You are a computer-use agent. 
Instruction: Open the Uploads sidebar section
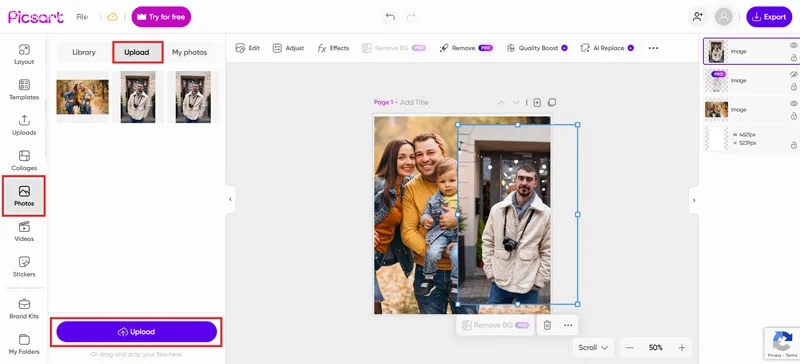tap(24, 125)
